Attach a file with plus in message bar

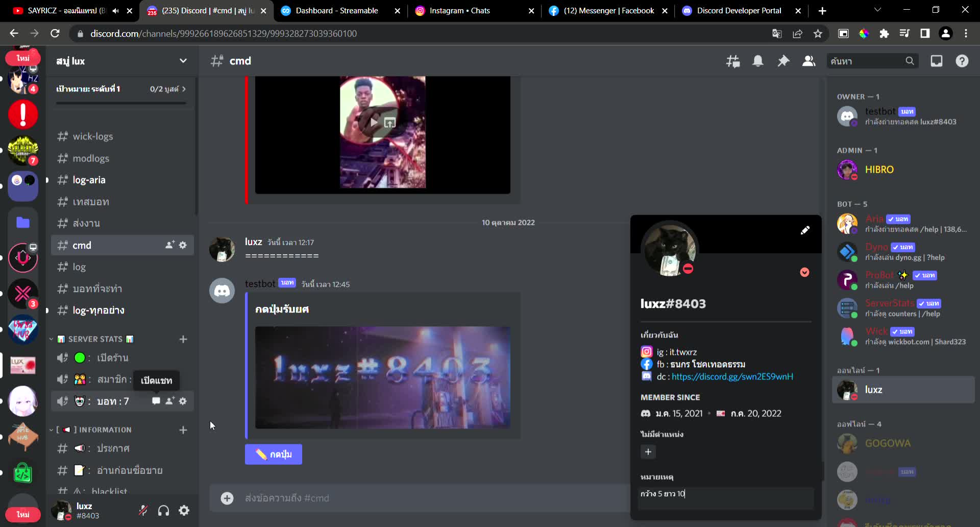[x=227, y=498]
